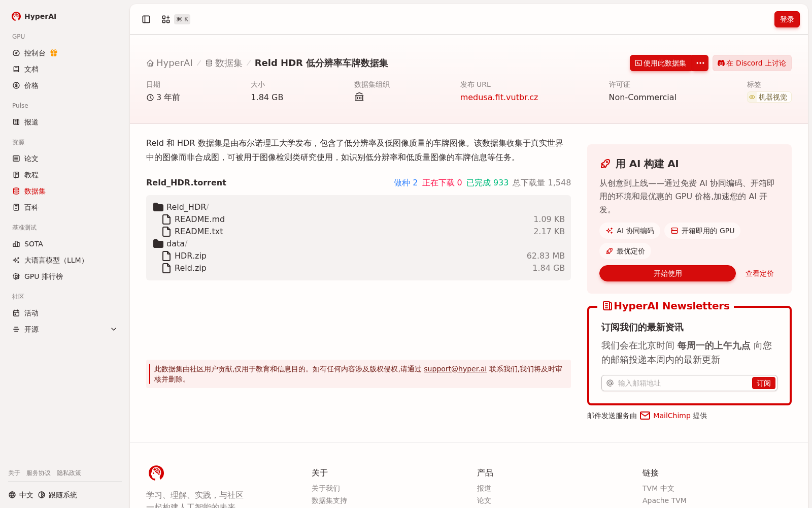Click the HyperAI logo in the sidebar
This screenshot has height=508, width=812.
coord(34,16)
